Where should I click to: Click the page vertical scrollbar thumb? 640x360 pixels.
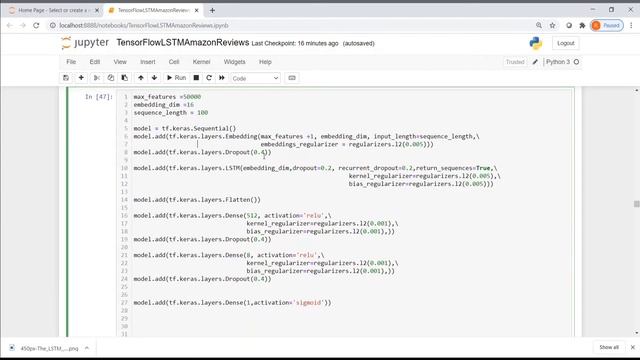[636, 204]
